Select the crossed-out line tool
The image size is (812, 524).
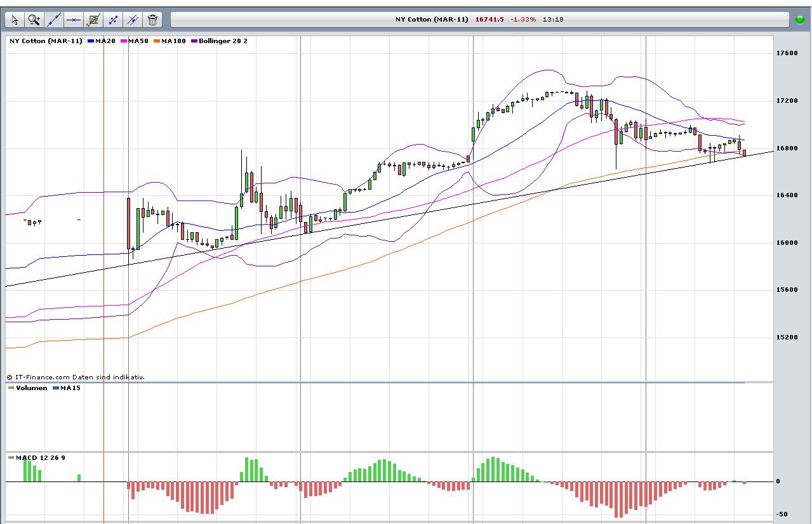click(x=133, y=20)
